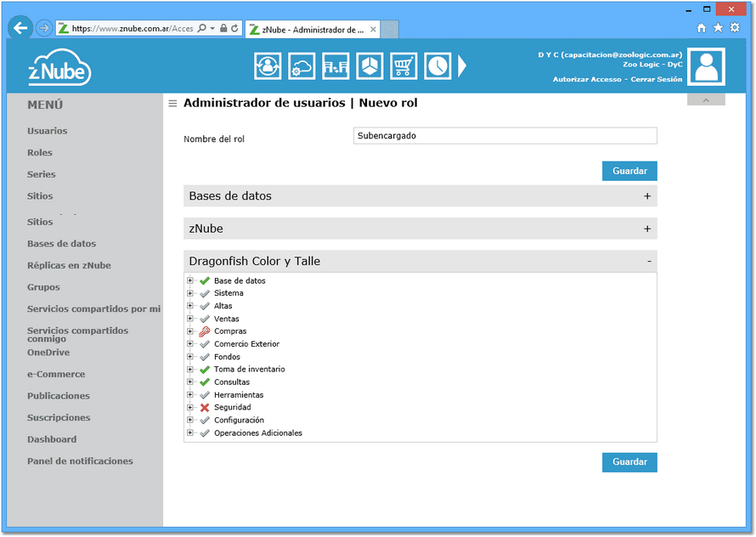Toggle the hamburger menu beside the page title

(x=172, y=104)
